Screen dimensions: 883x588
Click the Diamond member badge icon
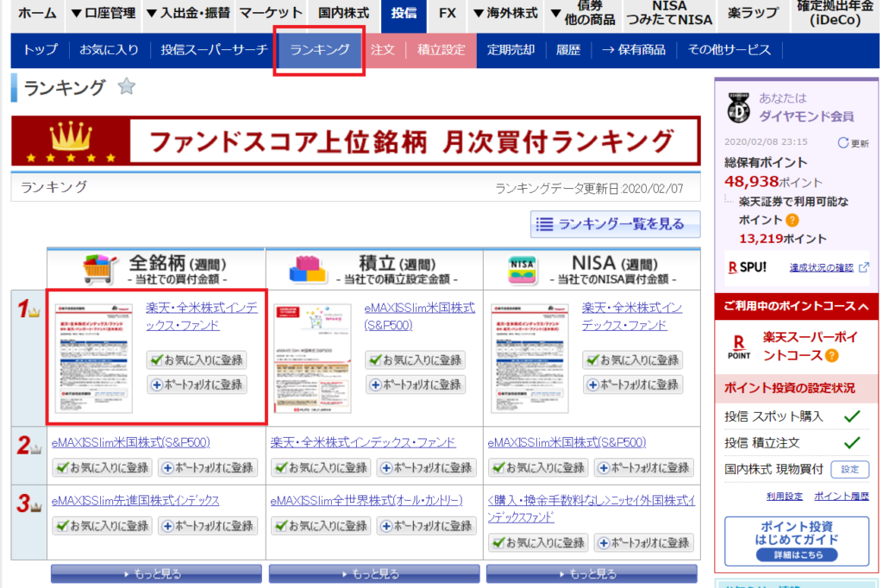(738, 108)
